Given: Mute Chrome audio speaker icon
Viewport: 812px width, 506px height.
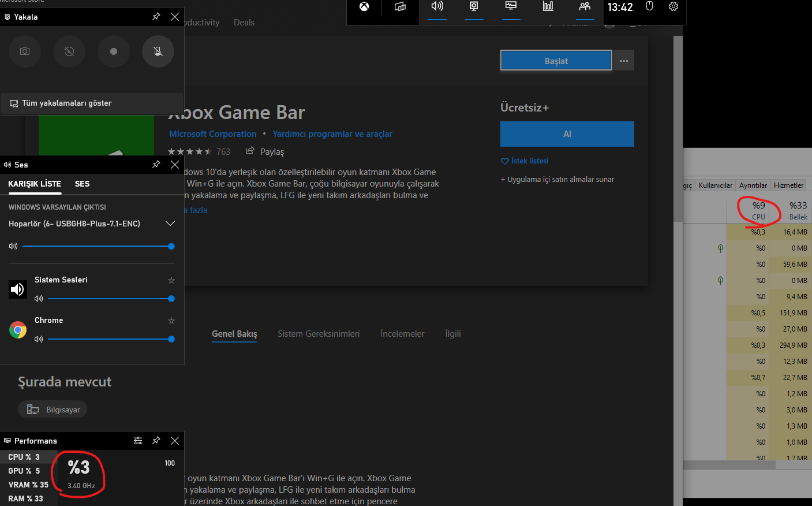Looking at the screenshot, I should [x=39, y=339].
